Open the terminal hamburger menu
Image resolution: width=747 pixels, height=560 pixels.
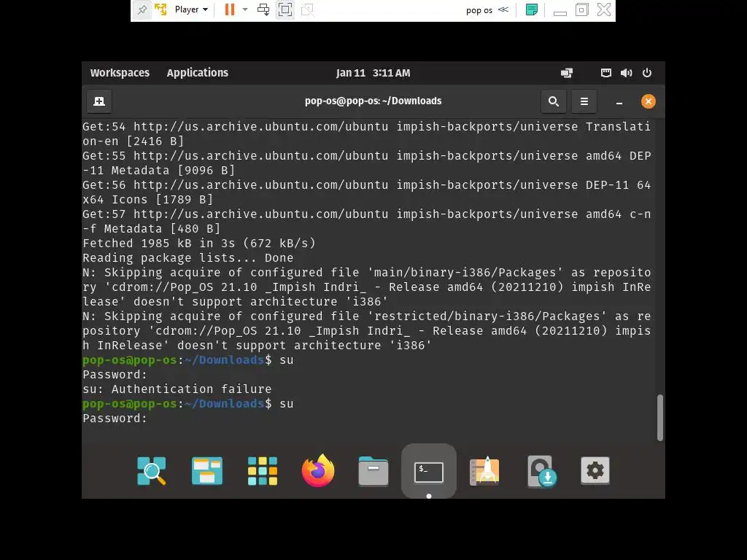[584, 101]
